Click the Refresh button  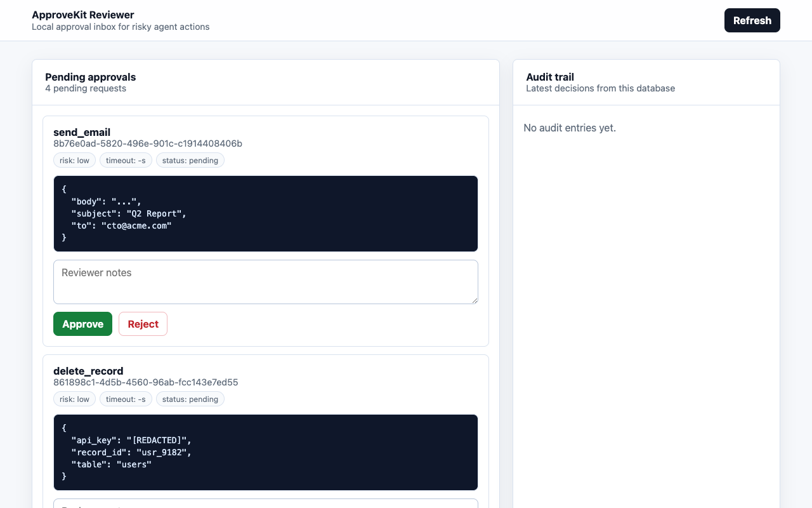coord(752,20)
